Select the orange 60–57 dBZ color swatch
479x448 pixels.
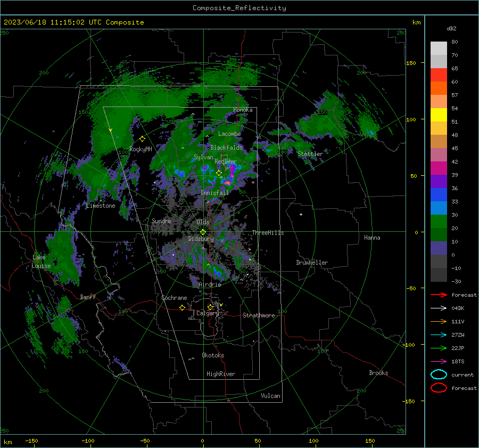point(439,88)
